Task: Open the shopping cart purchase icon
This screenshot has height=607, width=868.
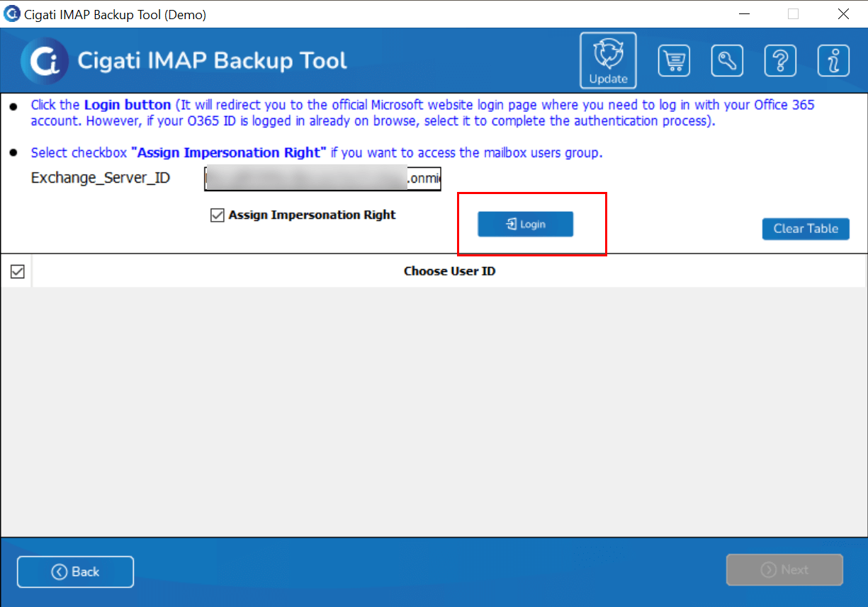Action: (674, 61)
